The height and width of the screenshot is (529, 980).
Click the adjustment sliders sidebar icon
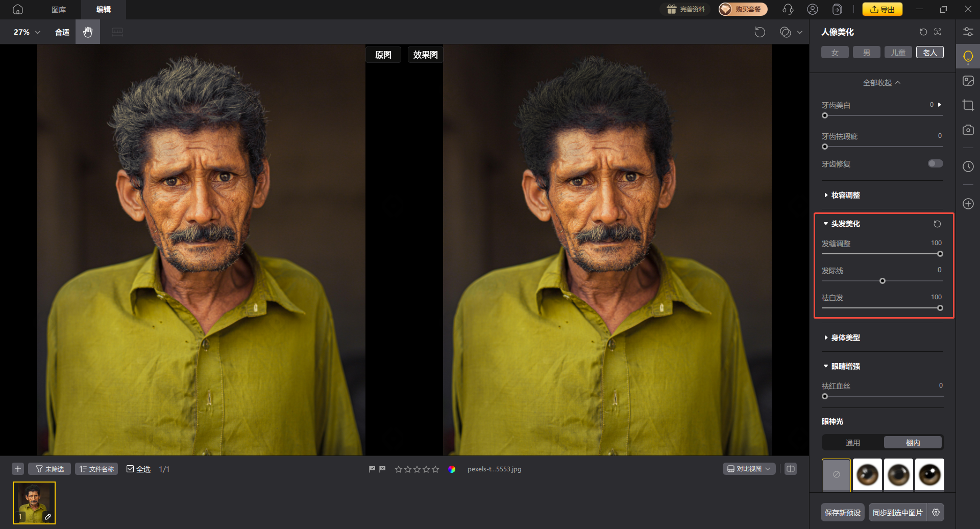[968, 32]
